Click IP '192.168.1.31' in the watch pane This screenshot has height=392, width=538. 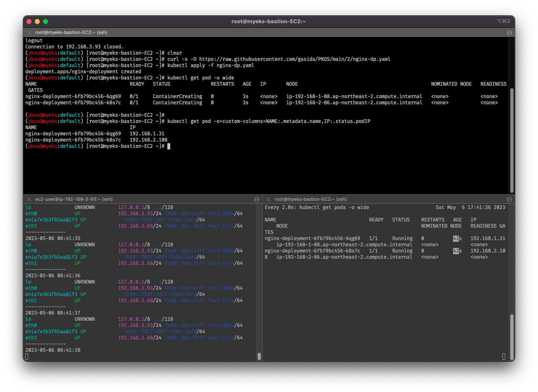coord(488,238)
